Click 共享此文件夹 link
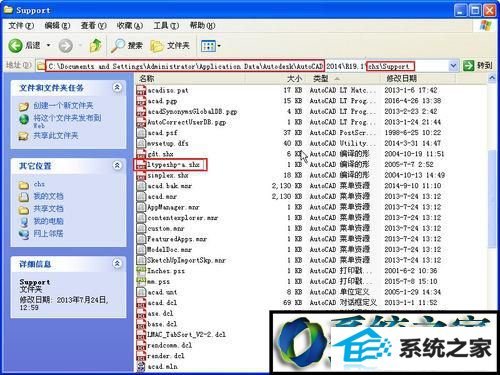 55,136
